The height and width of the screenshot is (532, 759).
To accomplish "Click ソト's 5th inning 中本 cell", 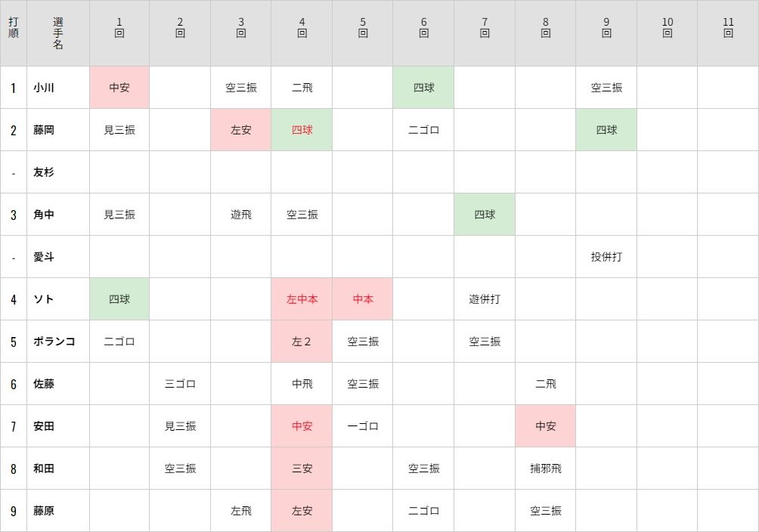I will pyautogui.click(x=363, y=299).
